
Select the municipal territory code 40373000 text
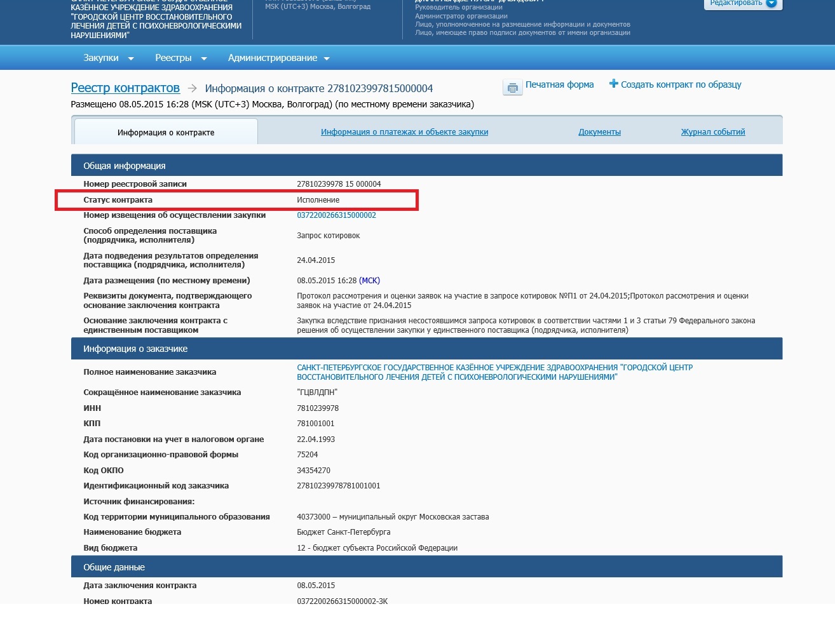pos(393,517)
